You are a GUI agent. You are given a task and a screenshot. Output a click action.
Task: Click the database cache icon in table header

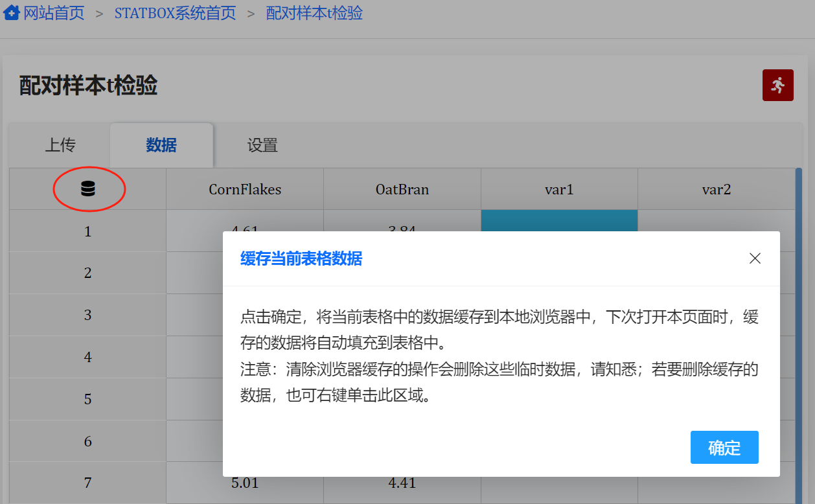[88, 189]
